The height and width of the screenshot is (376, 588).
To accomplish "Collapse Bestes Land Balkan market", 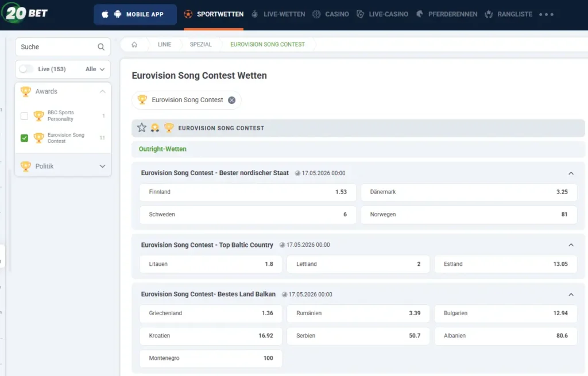I will (x=571, y=294).
